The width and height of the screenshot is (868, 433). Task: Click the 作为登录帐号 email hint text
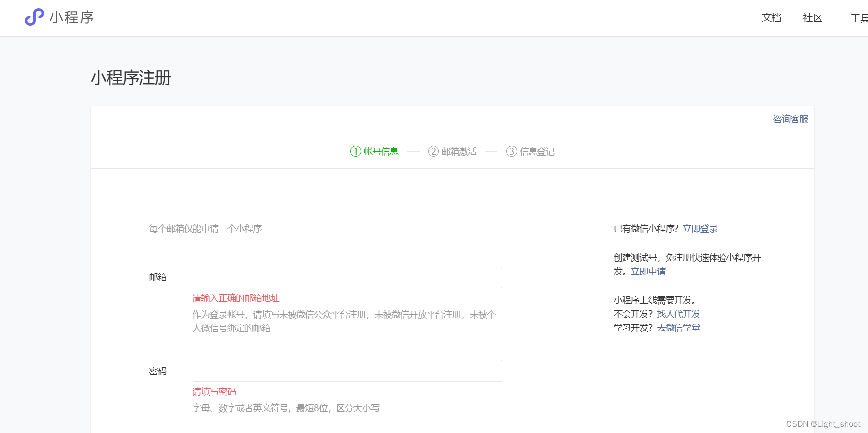click(344, 322)
